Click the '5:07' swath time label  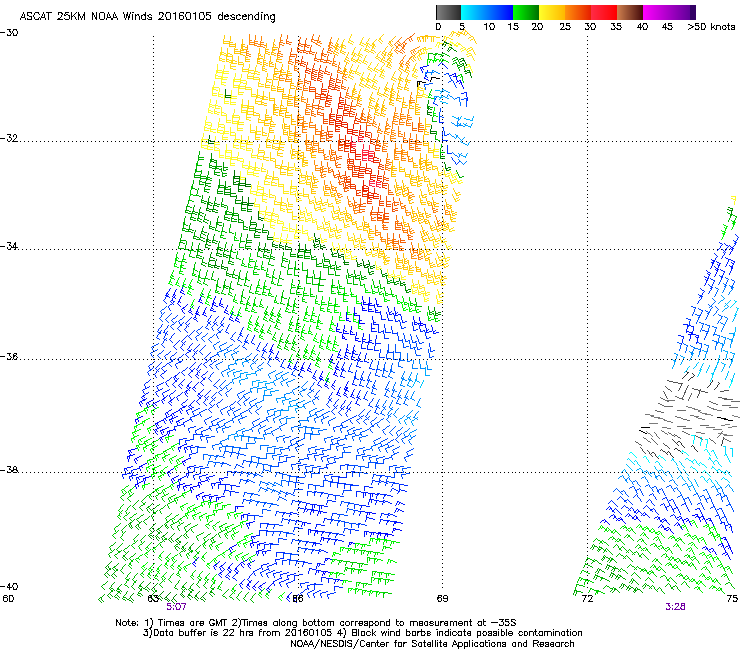click(177, 607)
